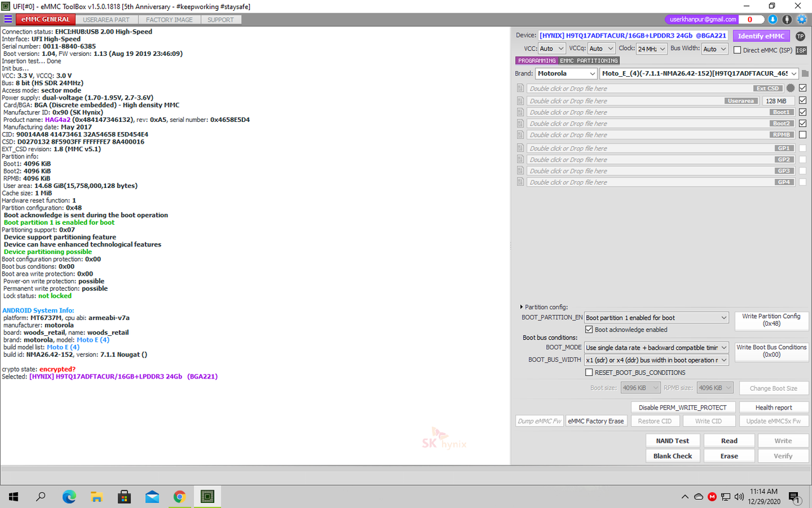Click file icon of GP1 row

[x=520, y=149]
